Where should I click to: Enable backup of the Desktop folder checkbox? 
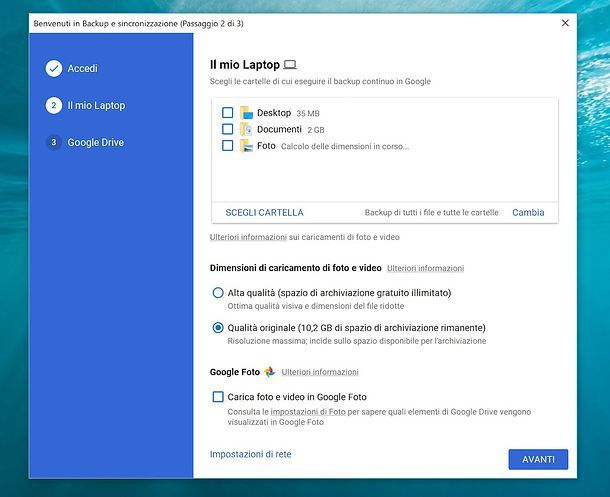[228, 113]
